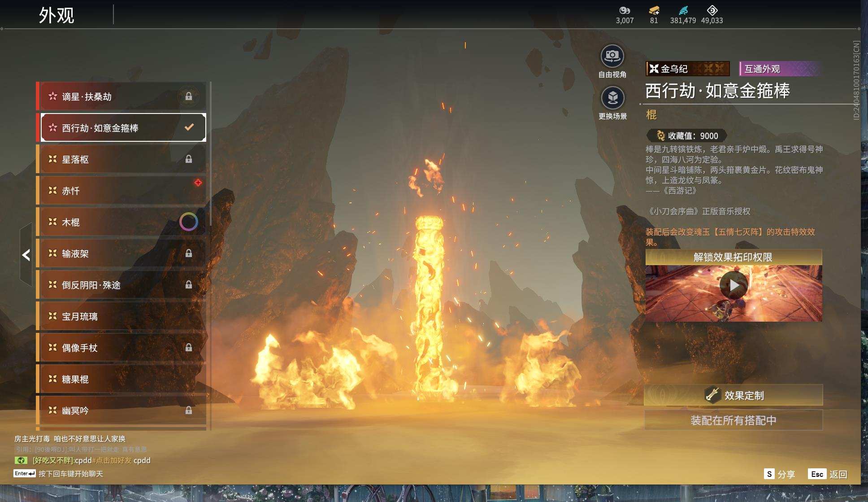Click the 更换场景 change scene icon
868x502 pixels.
pyautogui.click(x=612, y=98)
